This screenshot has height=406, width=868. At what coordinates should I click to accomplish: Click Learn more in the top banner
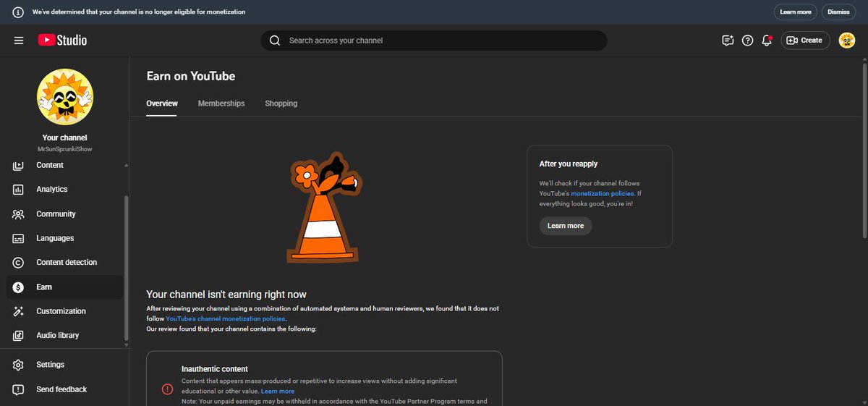[x=796, y=12]
